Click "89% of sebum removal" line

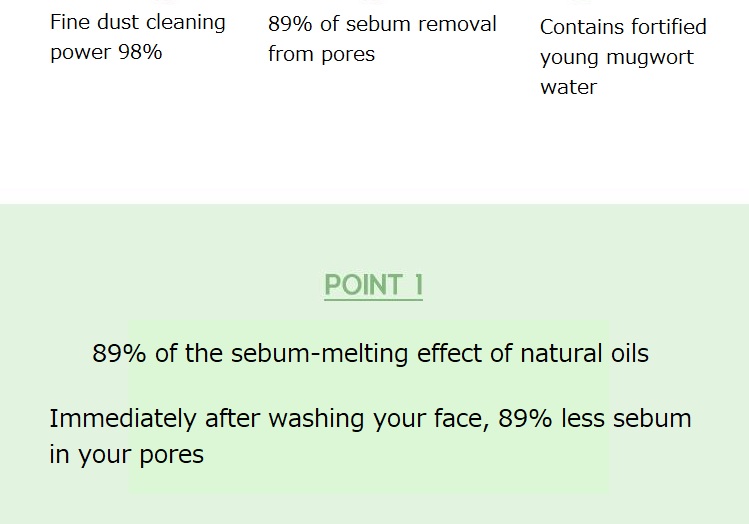pos(382,24)
